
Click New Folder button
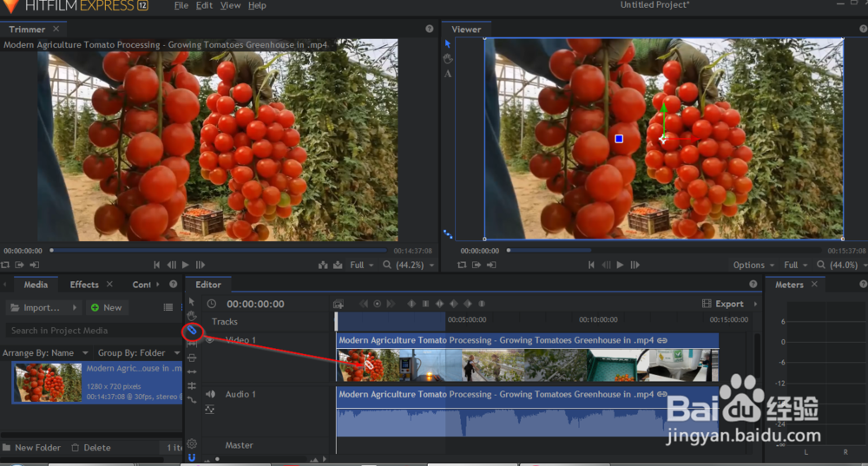pyautogui.click(x=31, y=448)
